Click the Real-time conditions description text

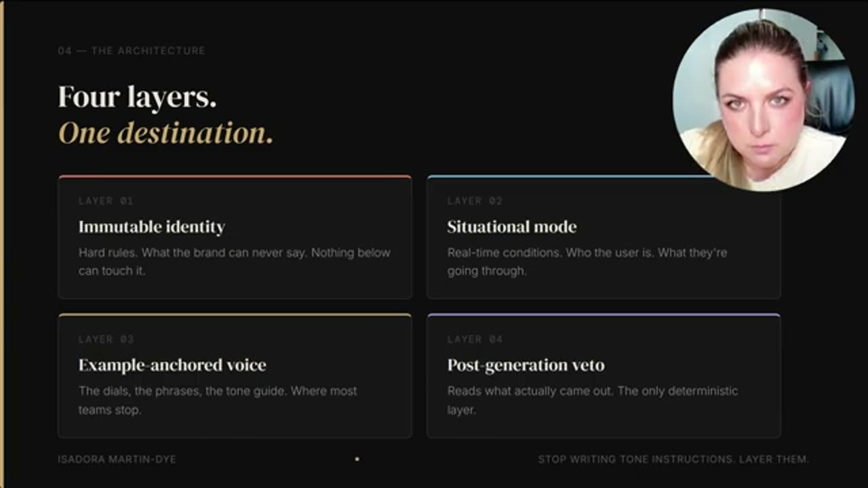coord(587,262)
